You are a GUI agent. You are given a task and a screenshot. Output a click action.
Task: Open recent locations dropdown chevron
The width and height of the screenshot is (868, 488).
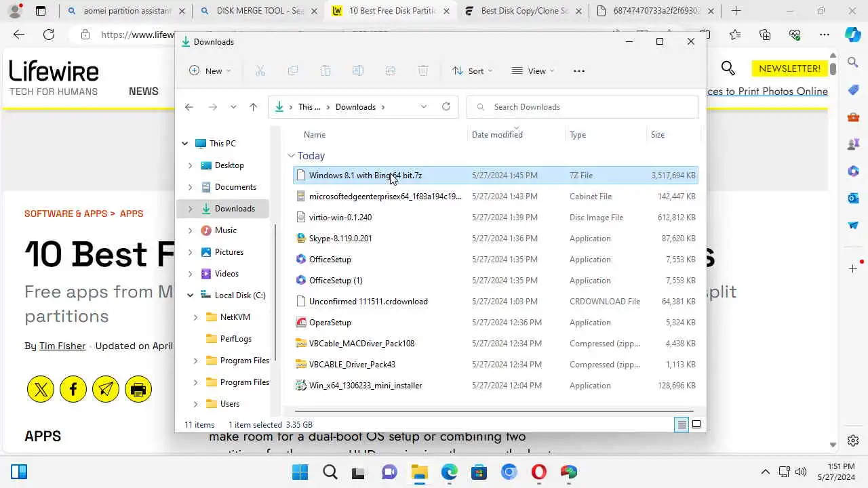233,107
